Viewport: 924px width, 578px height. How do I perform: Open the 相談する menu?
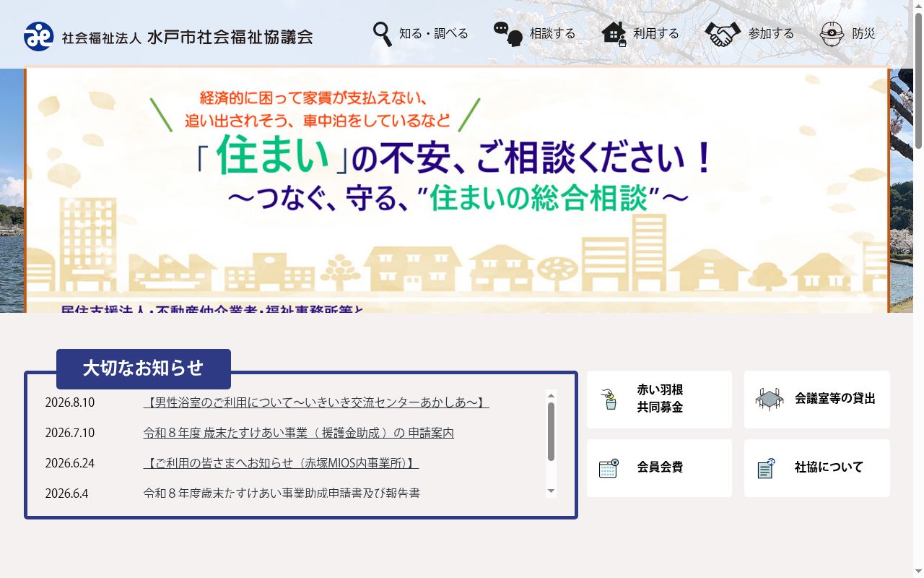coord(535,34)
